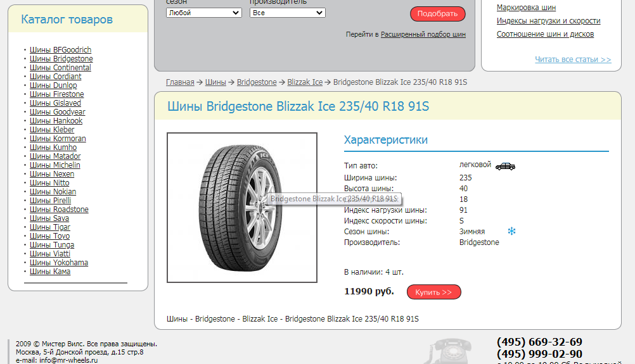635x364 pixels.
Task: Open Шины Michelin catalog link
Action: [x=55, y=165]
